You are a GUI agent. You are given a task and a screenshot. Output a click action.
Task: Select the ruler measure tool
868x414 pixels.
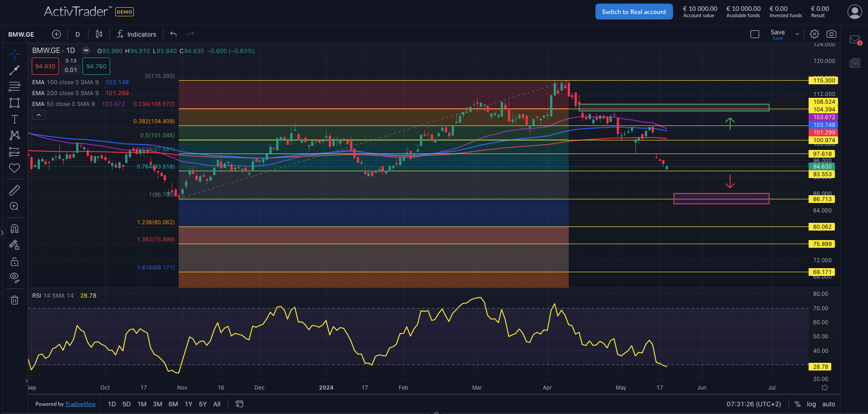pos(15,190)
